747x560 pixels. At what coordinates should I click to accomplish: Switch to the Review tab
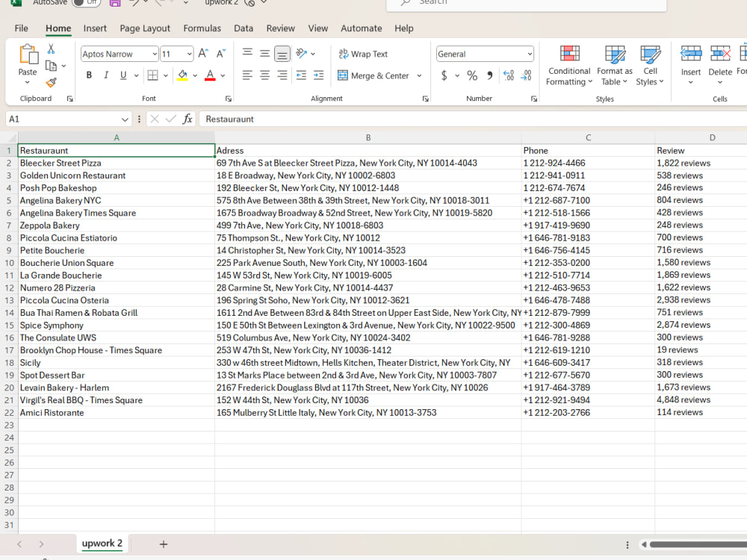click(x=281, y=28)
